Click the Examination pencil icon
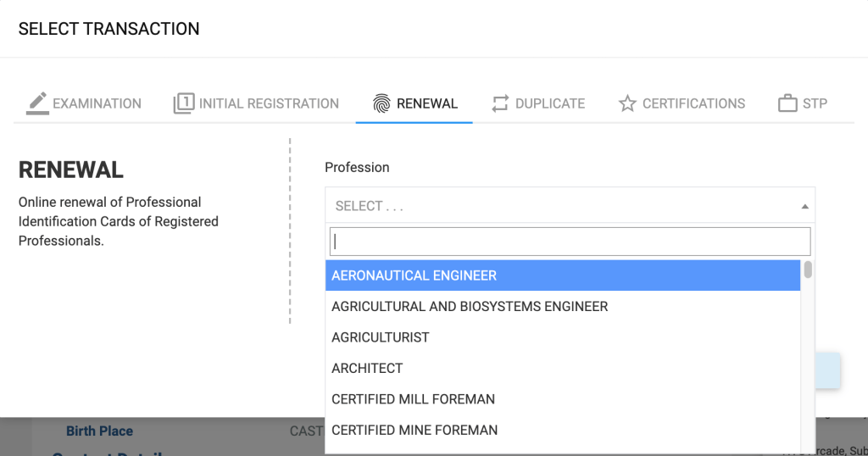 37,103
